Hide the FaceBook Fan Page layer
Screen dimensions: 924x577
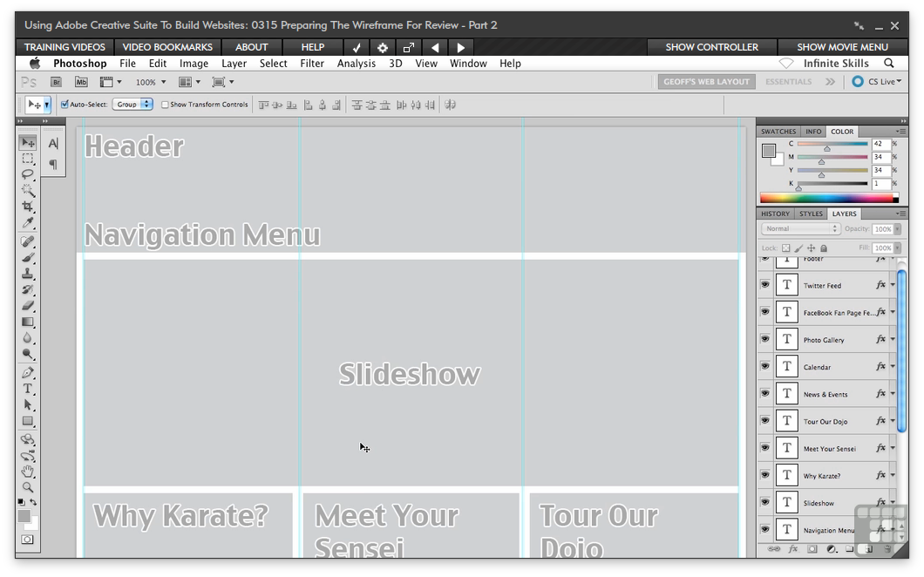click(x=764, y=312)
